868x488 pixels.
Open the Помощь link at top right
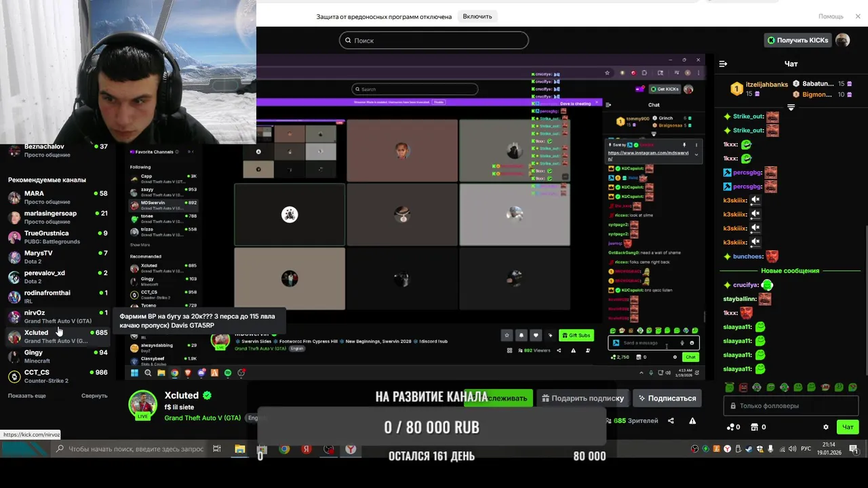tap(831, 16)
